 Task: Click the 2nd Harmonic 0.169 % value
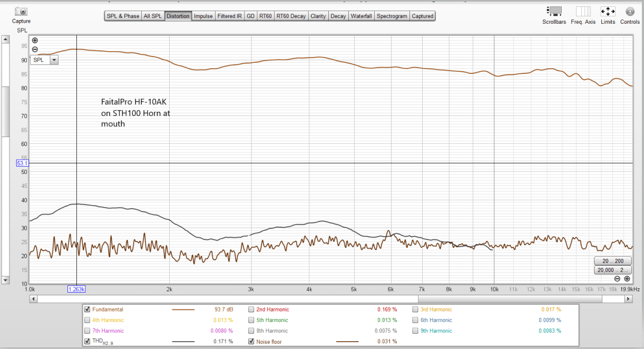[387, 309]
